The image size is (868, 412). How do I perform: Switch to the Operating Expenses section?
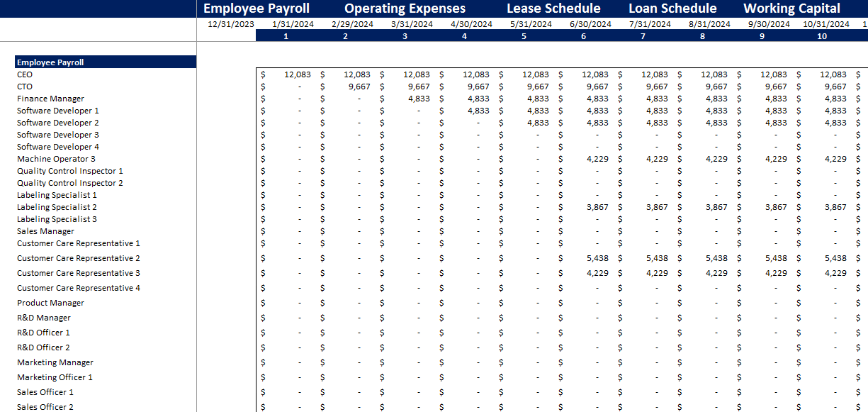point(405,8)
